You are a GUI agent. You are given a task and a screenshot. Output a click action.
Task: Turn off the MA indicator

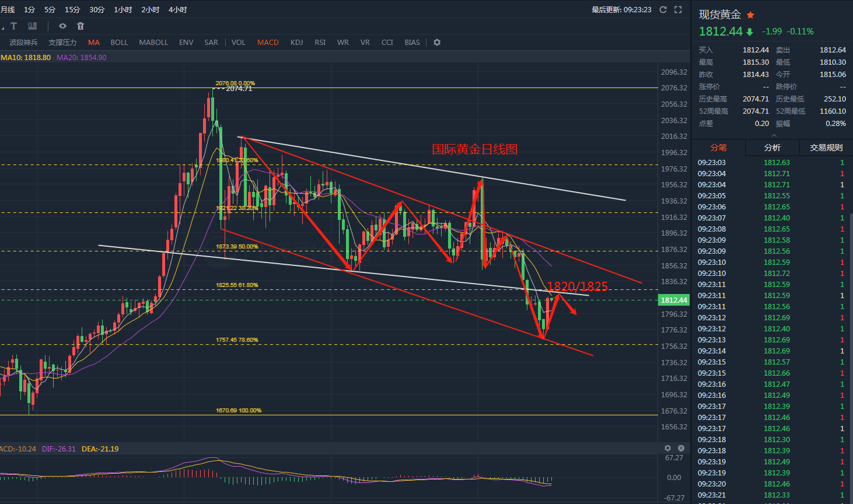pyautogui.click(x=94, y=43)
